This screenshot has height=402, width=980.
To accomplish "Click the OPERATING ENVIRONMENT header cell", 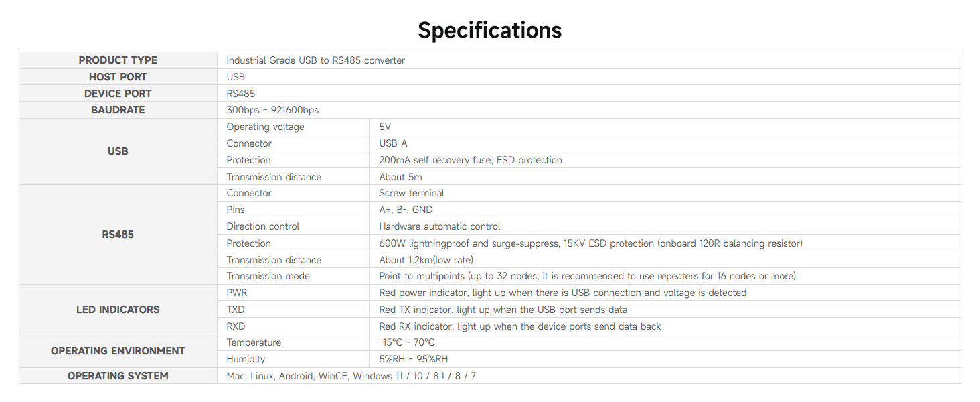I will point(118,351).
